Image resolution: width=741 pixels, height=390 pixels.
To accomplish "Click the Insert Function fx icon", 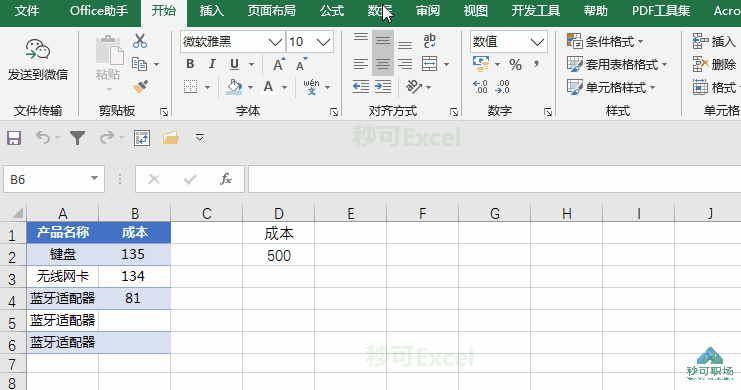I will [x=226, y=179].
